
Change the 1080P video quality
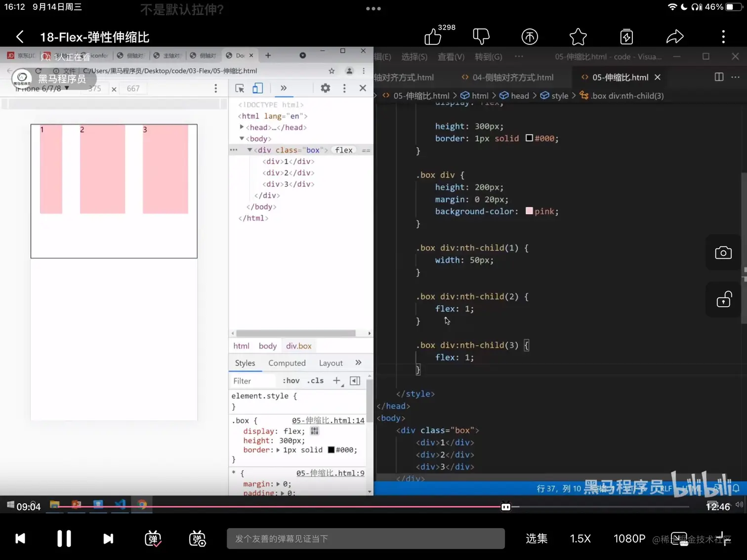coord(629,538)
